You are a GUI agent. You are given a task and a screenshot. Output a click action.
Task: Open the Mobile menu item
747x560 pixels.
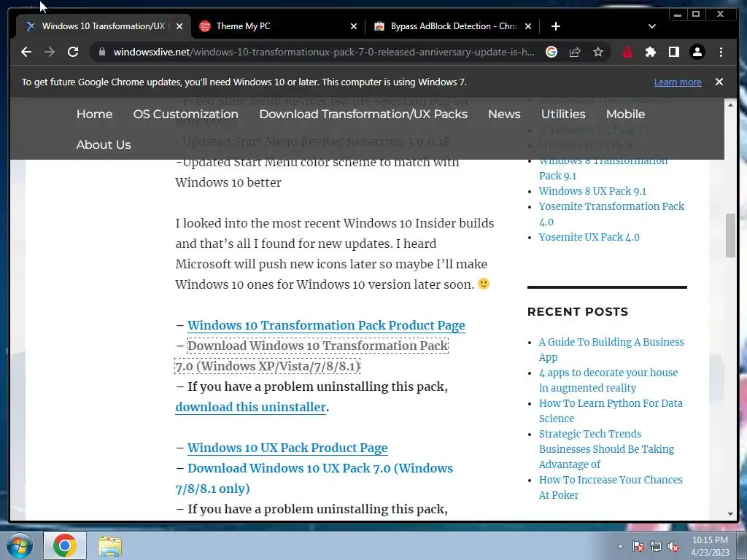[x=625, y=114]
